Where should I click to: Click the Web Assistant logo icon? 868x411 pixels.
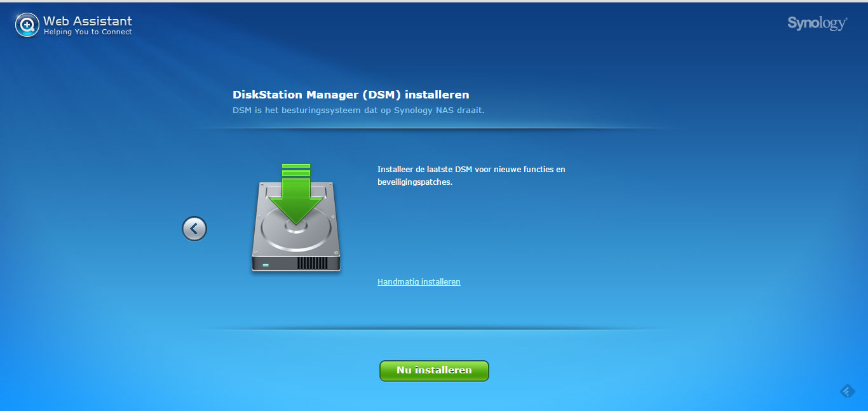point(27,25)
